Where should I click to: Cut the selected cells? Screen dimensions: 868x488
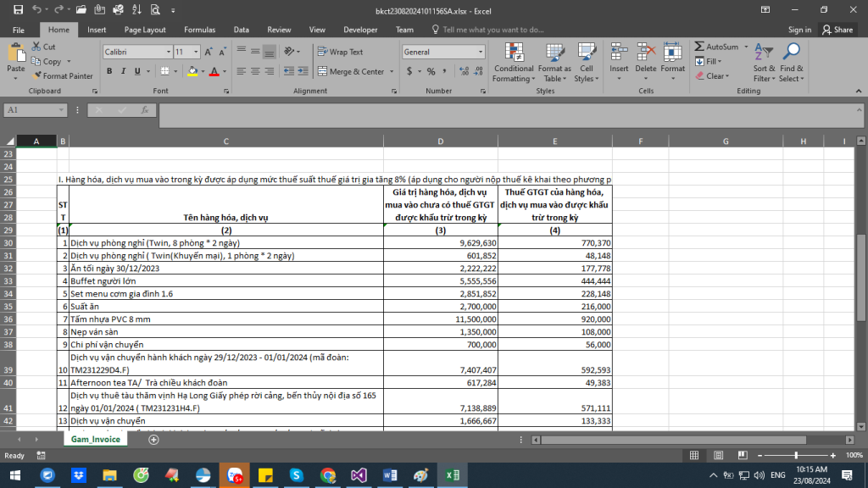tap(44, 47)
